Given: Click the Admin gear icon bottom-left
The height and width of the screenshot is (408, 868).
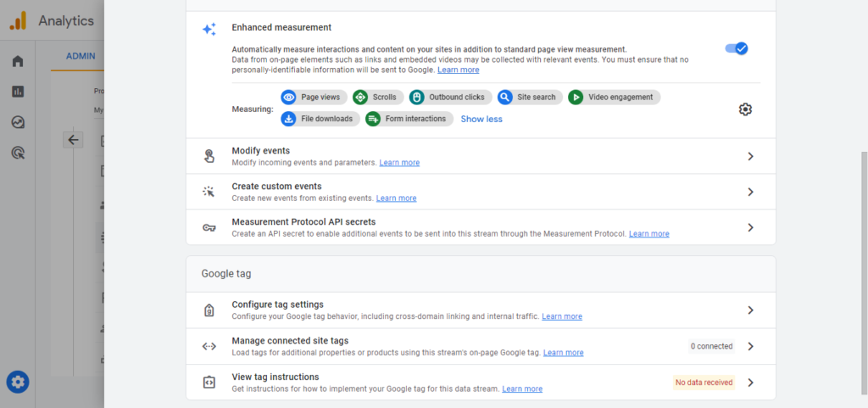Looking at the screenshot, I should tap(18, 382).
